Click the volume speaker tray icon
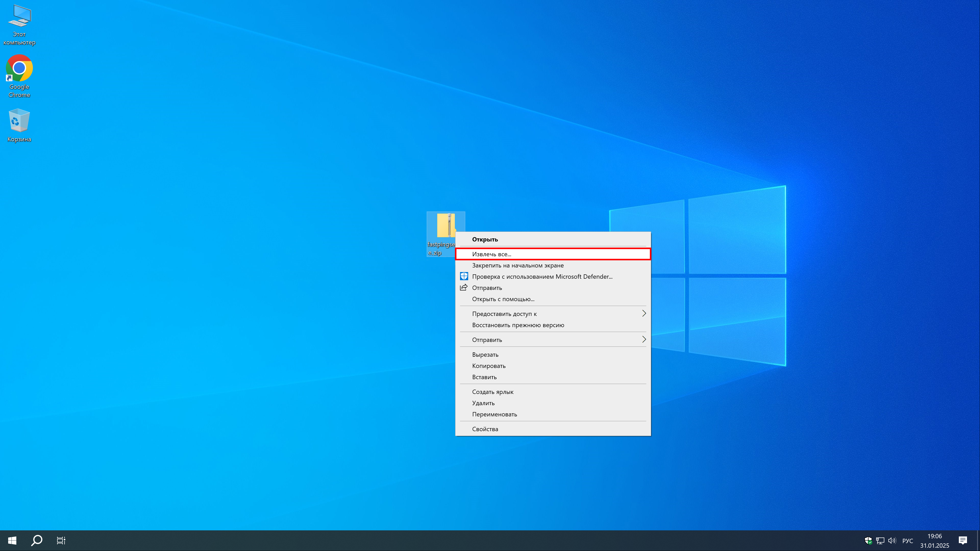This screenshot has width=980, height=551. [x=892, y=540]
